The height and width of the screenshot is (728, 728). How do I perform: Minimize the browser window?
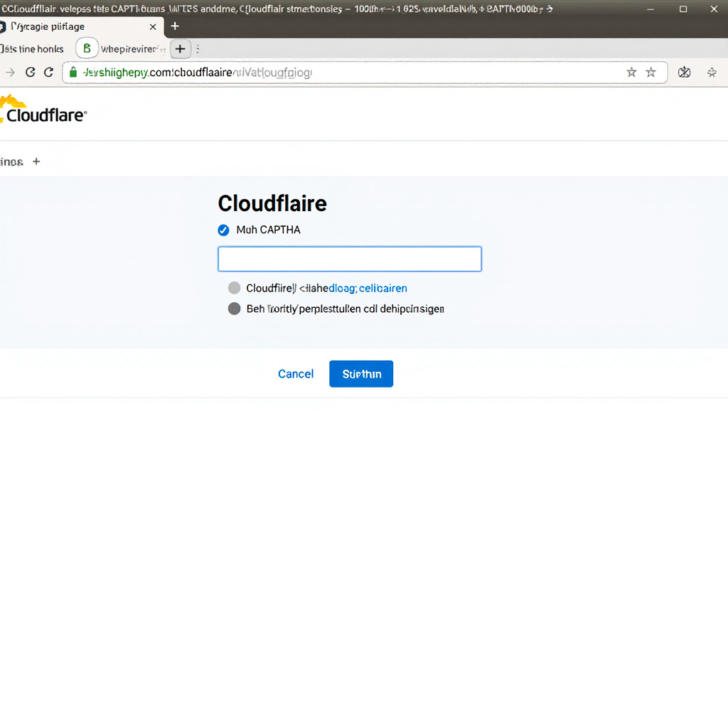tap(651, 9)
